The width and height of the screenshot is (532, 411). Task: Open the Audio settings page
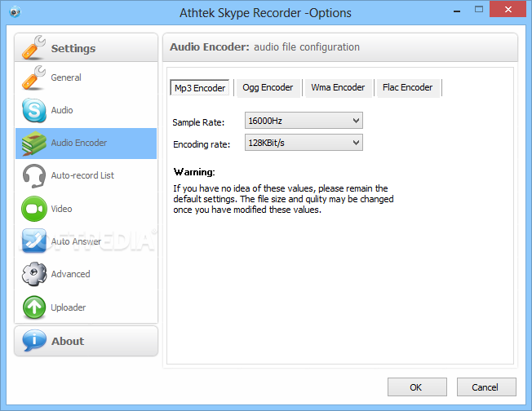(86, 110)
